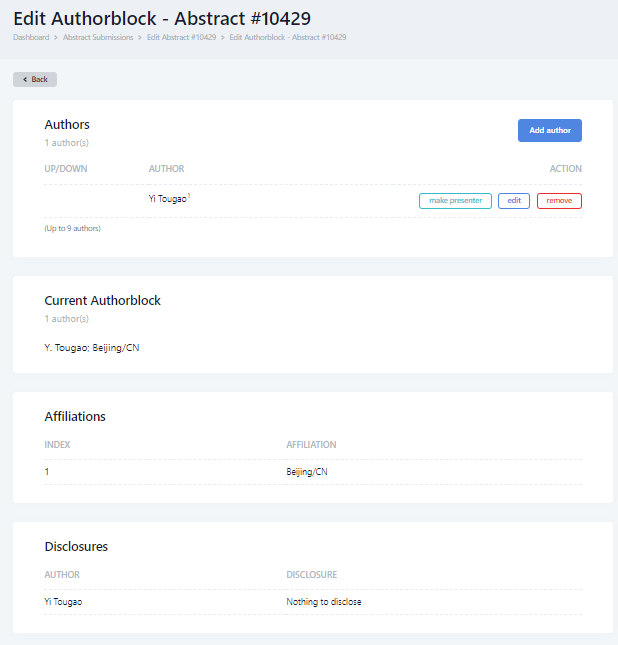The image size is (618, 645).
Task: Click the ACTION column header
Action: point(565,169)
